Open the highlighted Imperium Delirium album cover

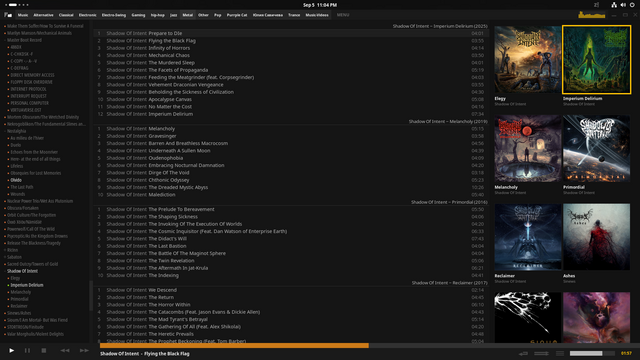point(596,60)
